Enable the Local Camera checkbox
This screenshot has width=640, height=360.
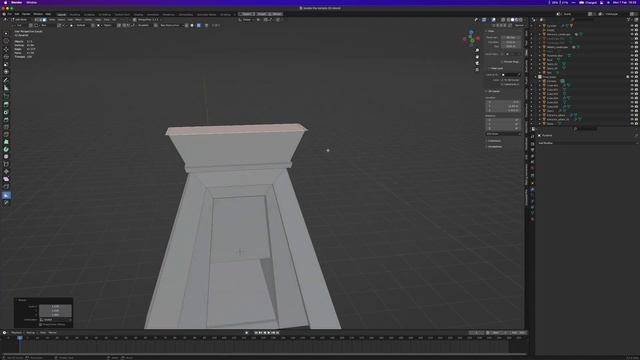pyautogui.click(x=503, y=54)
